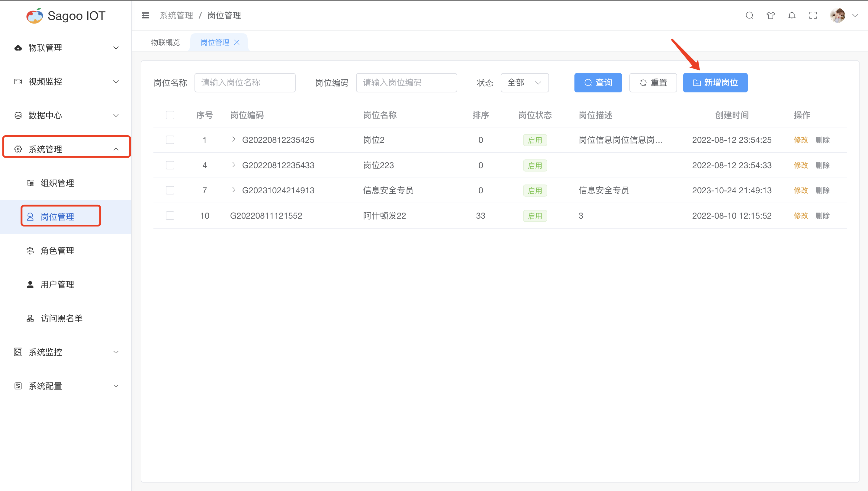Click 删除 for 岗位2

click(x=822, y=140)
